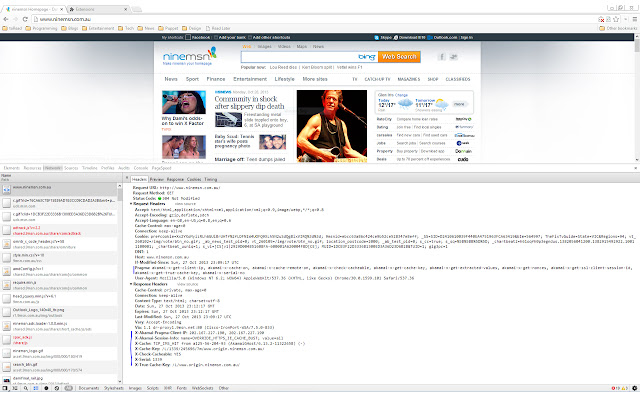Reload the page with the refresh icon
The height and width of the screenshot is (400, 640).
coord(25,19)
